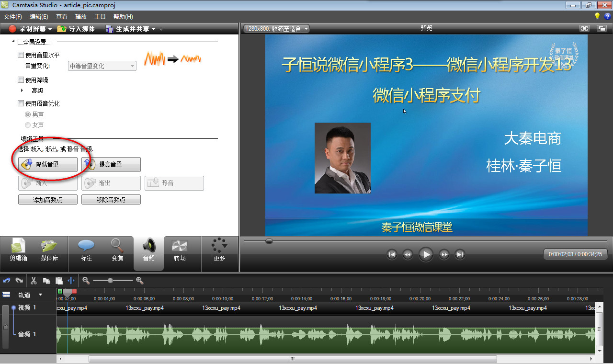Screen dimensions: 613x364
Task: Click the previous clip playback button
Action: 392,254
